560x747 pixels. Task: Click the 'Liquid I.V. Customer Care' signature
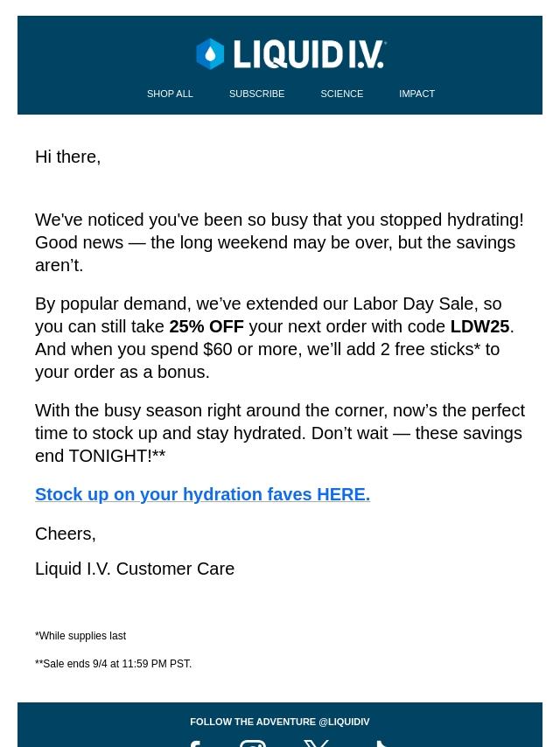point(135,569)
